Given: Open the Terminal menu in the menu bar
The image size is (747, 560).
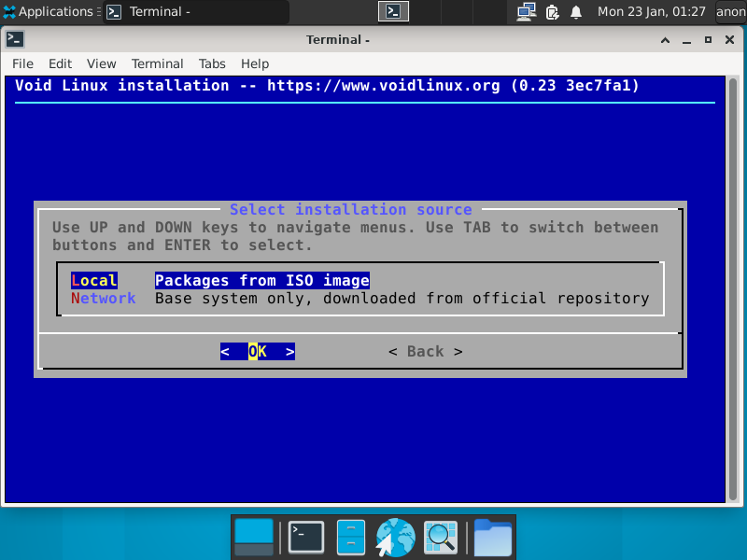Looking at the screenshot, I should coord(157,63).
